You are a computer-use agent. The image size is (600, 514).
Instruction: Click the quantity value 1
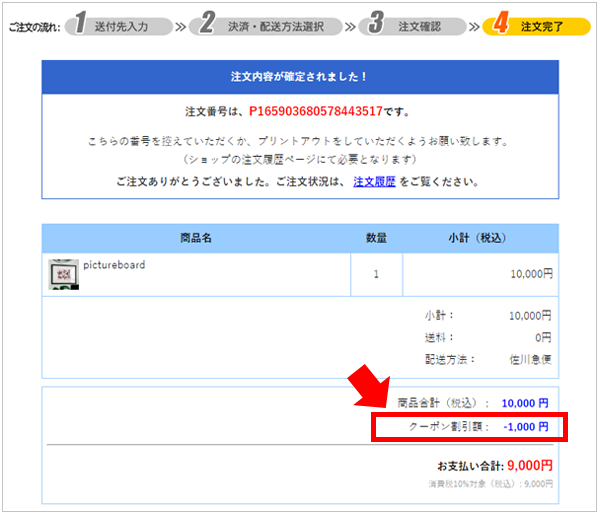coord(376,274)
